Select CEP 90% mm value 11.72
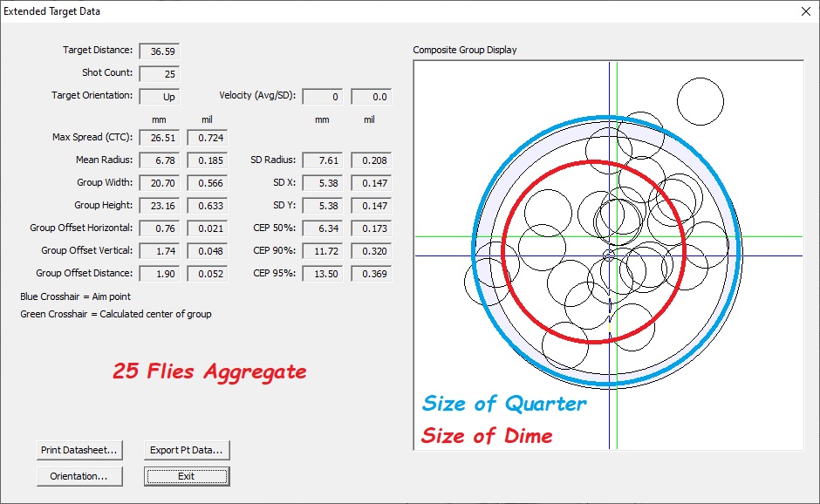 [323, 251]
